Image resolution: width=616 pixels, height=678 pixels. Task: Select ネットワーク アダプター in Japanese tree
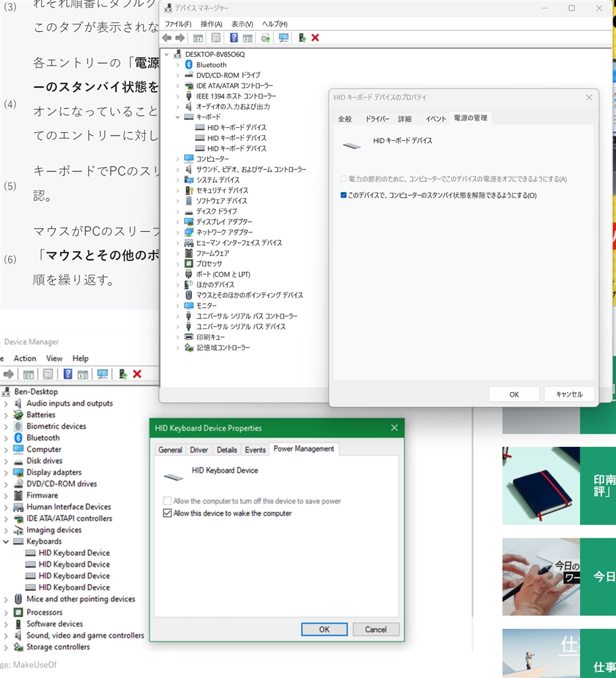(224, 232)
